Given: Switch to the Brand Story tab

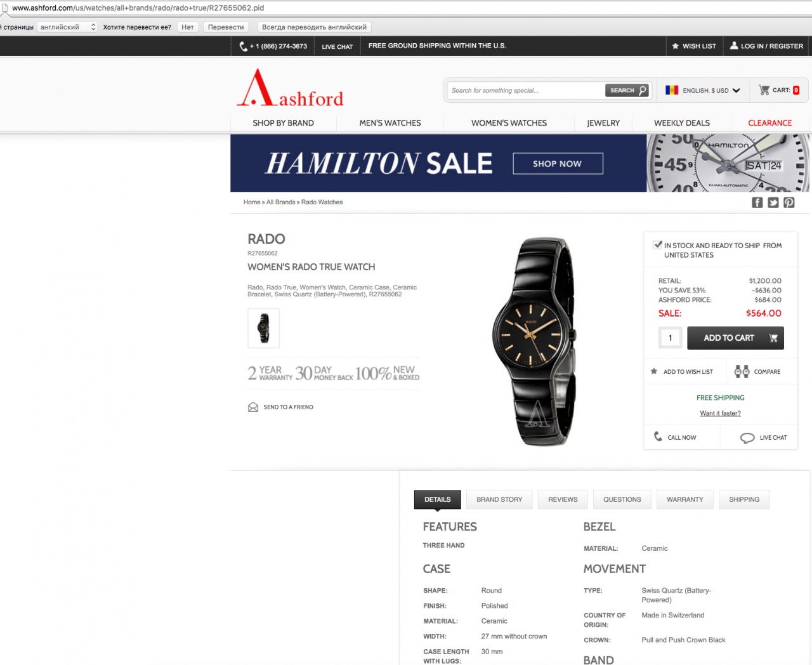Looking at the screenshot, I should (x=499, y=499).
